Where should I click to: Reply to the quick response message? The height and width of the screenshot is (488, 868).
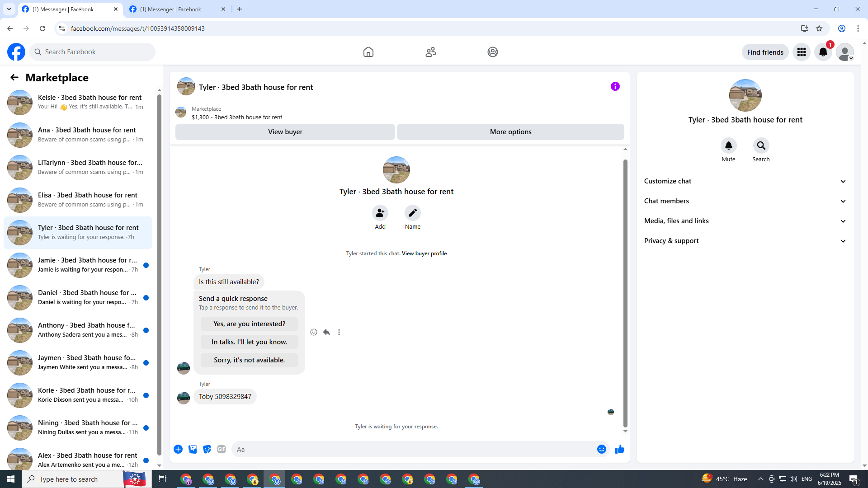[326, 332]
